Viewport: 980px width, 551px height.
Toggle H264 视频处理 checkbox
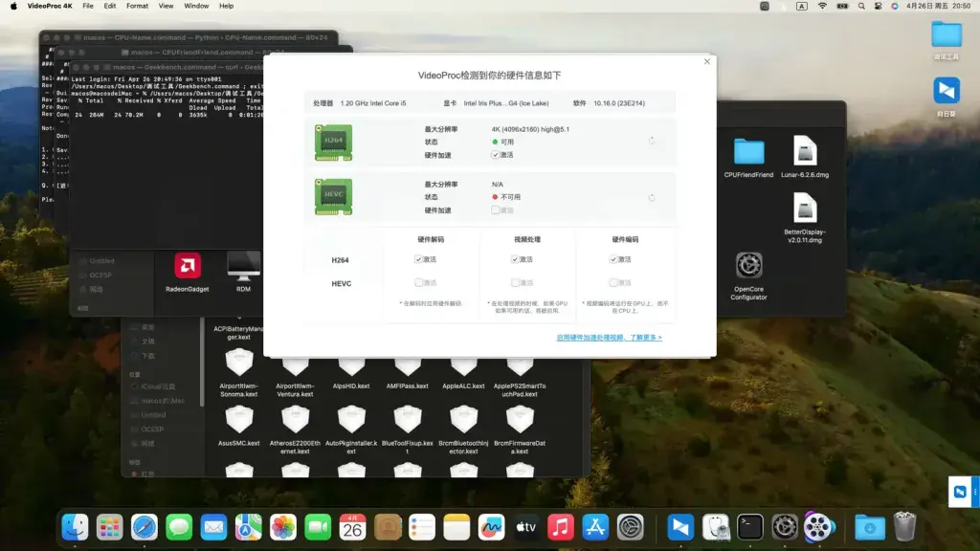click(514, 258)
